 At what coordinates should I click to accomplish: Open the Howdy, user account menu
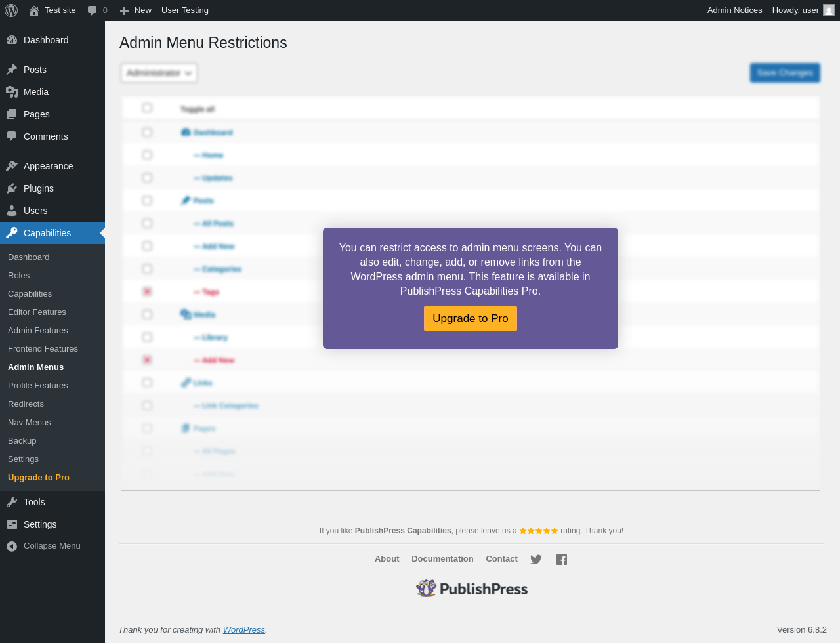pyautogui.click(x=803, y=10)
